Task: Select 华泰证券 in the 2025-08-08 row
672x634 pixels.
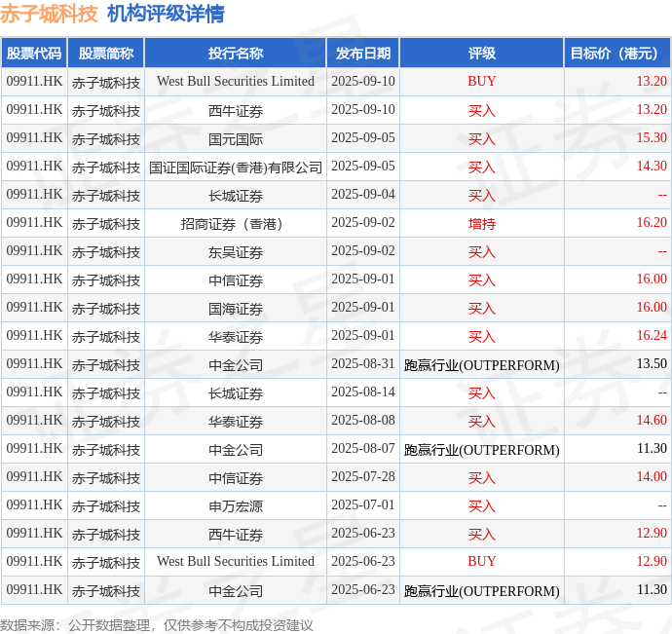Action: [x=236, y=422]
